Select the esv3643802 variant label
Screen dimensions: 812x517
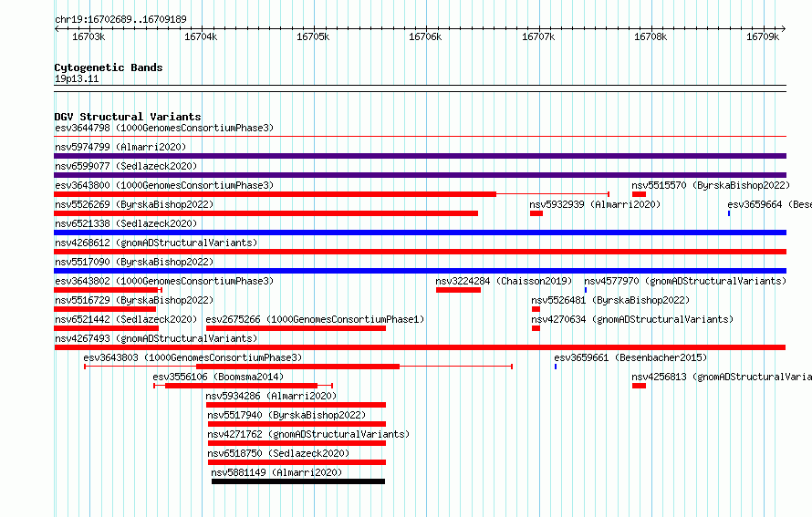pyautogui.click(x=164, y=281)
